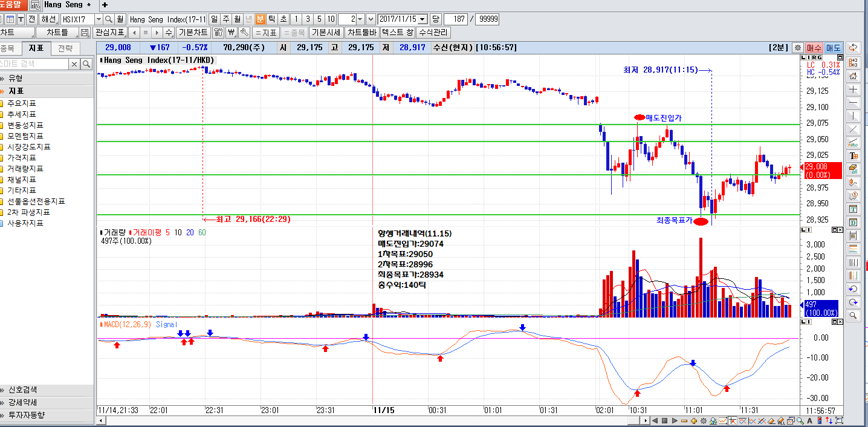Click the won currency symbol icon

231,32
